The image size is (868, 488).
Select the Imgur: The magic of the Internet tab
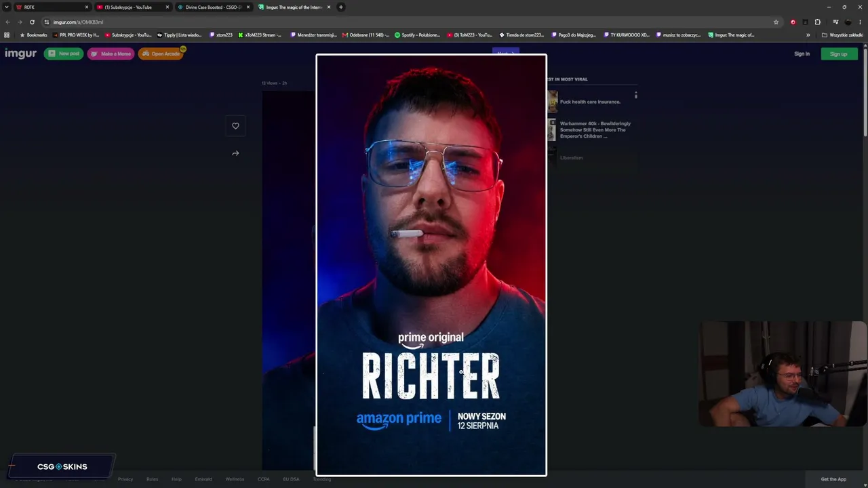[x=294, y=7]
